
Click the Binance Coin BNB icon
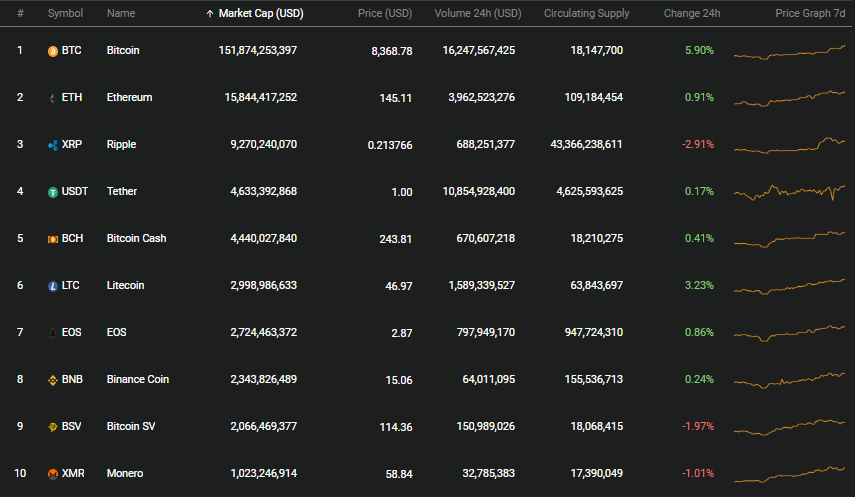(53, 380)
